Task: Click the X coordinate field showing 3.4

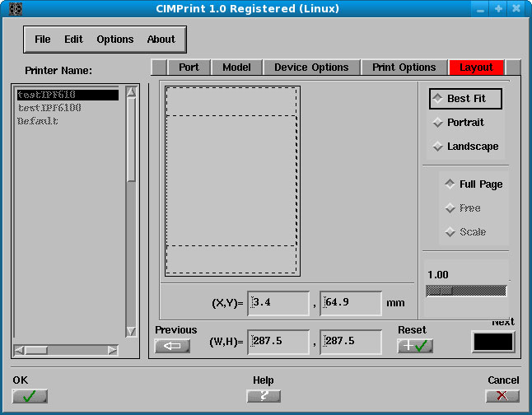Action: tap(282, 303)
